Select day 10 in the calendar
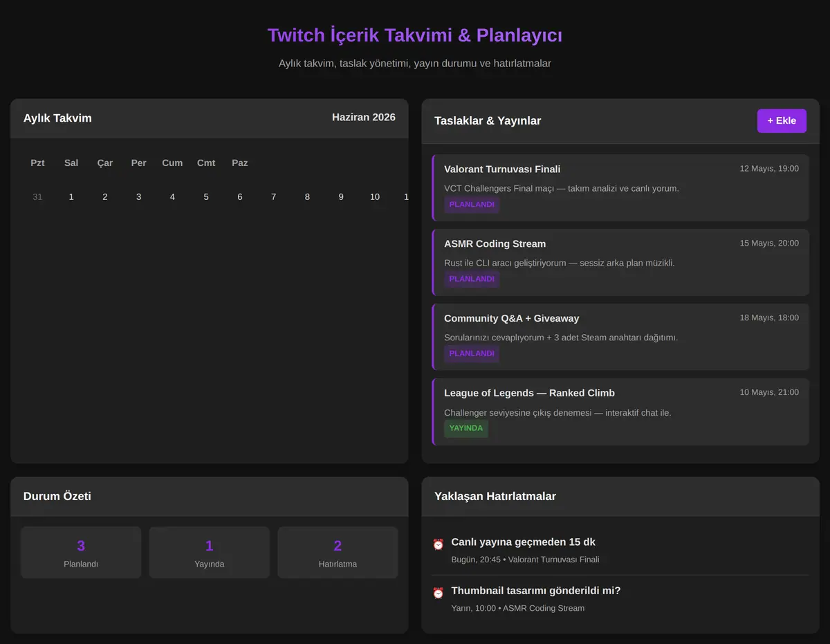830x644 pixels. 375,197
